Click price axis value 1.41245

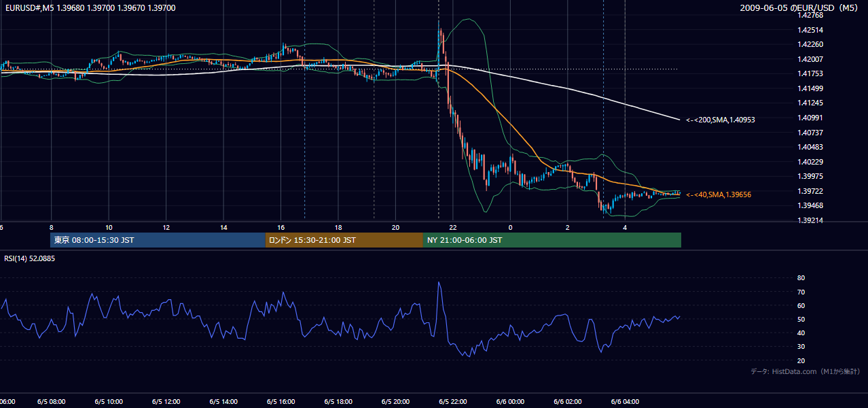tap(810, 103)
